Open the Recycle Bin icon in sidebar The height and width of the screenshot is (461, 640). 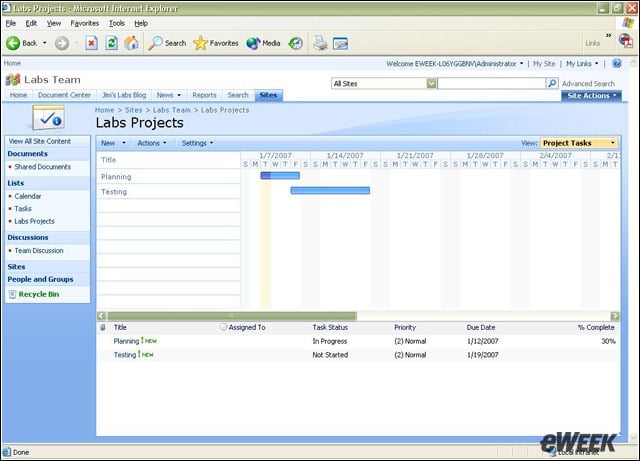[x=12, y=294]
